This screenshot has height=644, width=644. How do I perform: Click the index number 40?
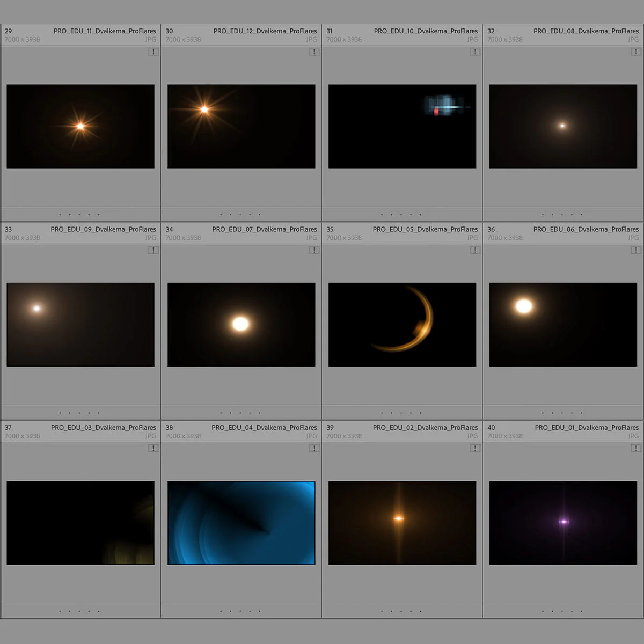coord(491,428)
